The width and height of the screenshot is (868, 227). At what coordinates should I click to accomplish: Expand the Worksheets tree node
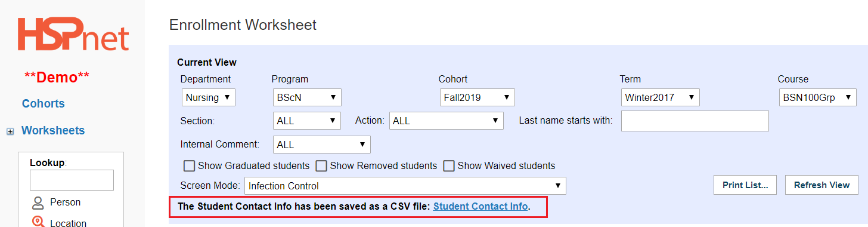pos(10,131)
